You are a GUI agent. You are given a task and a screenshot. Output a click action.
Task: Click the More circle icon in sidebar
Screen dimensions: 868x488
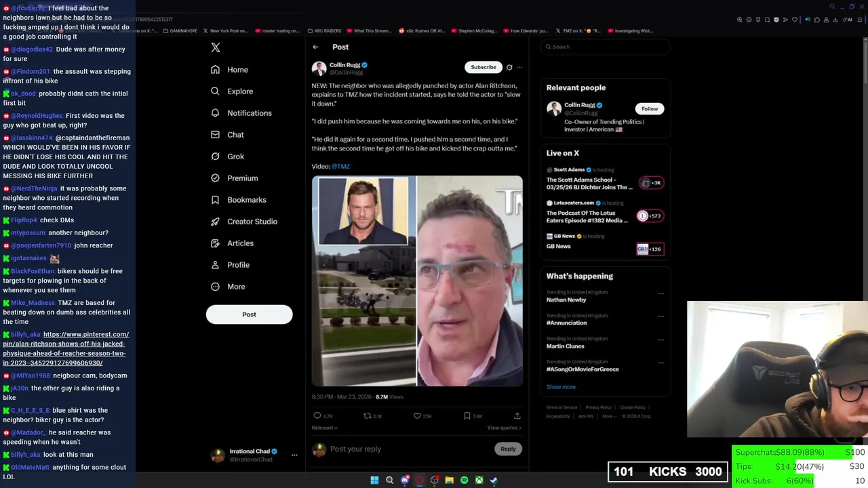pos(215,287)
